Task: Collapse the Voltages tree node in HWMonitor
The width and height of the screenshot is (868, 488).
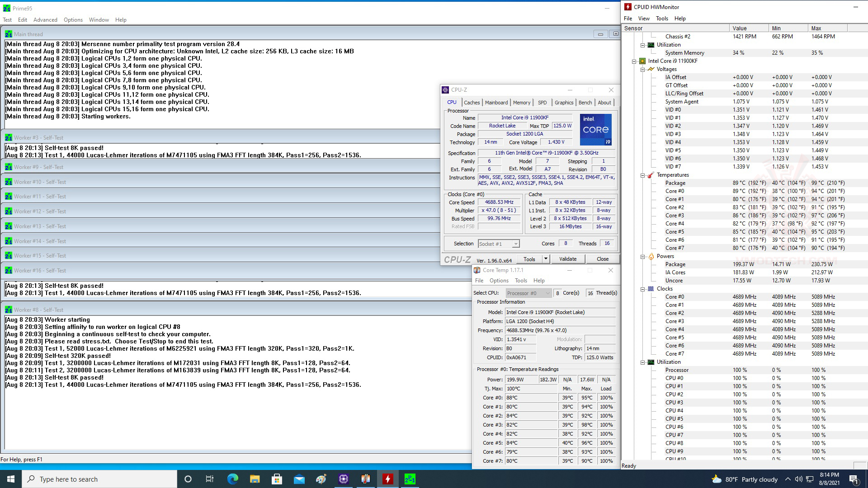Action: click(x=642, y=69)
